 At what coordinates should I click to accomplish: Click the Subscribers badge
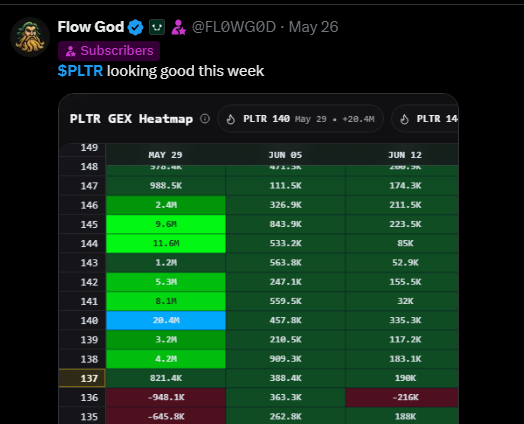tap(109, 51)
